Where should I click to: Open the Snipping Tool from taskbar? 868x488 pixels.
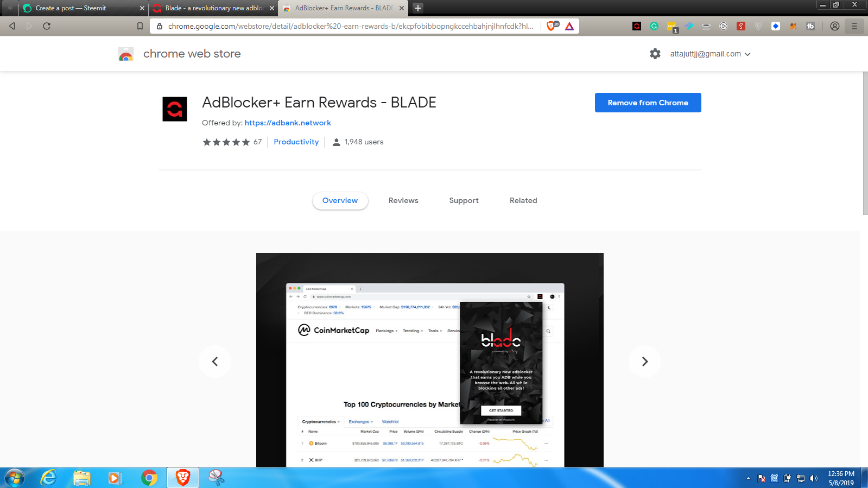point(217,478)
